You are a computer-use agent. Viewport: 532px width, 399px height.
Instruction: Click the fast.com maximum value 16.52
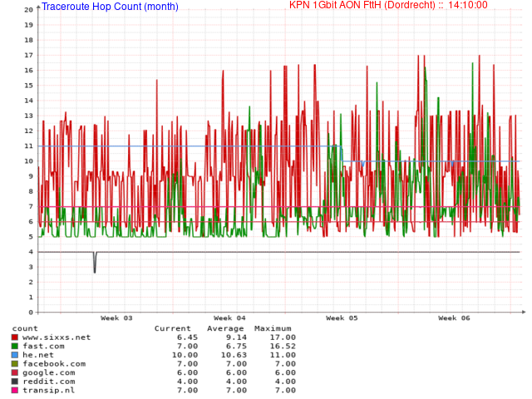coord(283,346)
